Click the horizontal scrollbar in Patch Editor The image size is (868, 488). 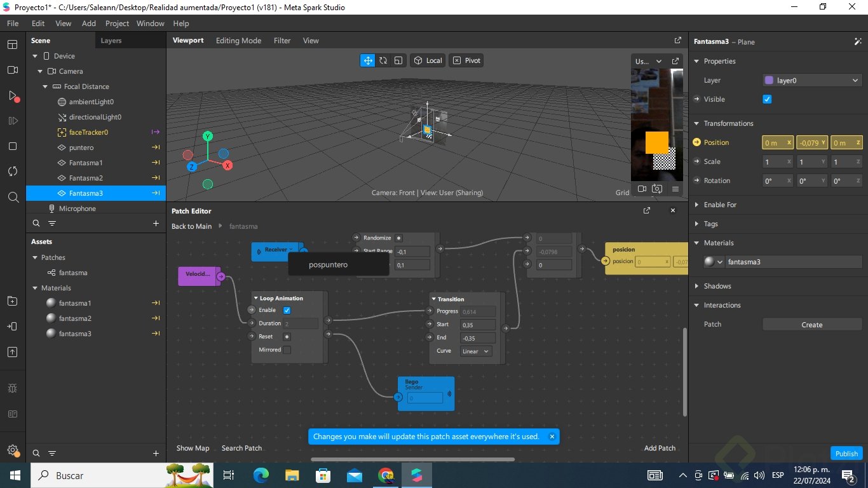pos(412,459)
